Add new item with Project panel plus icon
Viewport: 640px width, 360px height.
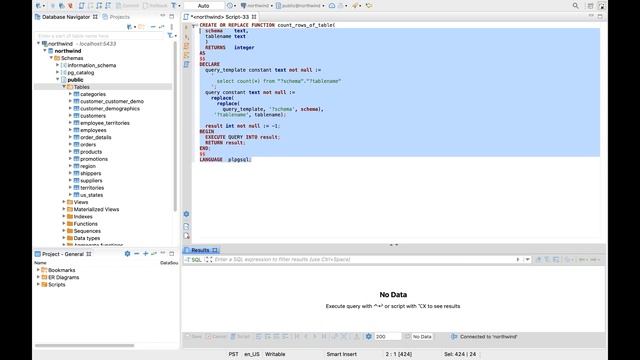click(x=145, y=253)
